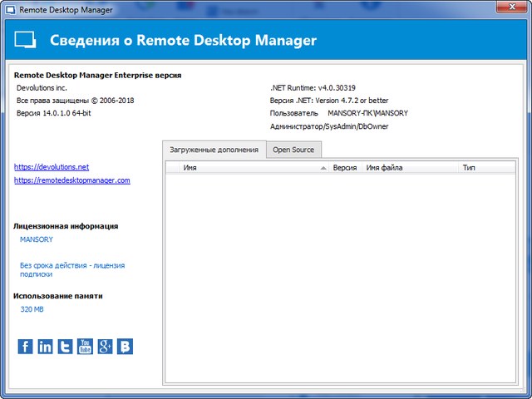This screenshot has width=532, height=399.
Task: Switch to the Open Source tab
Action: tap(293, 150)
